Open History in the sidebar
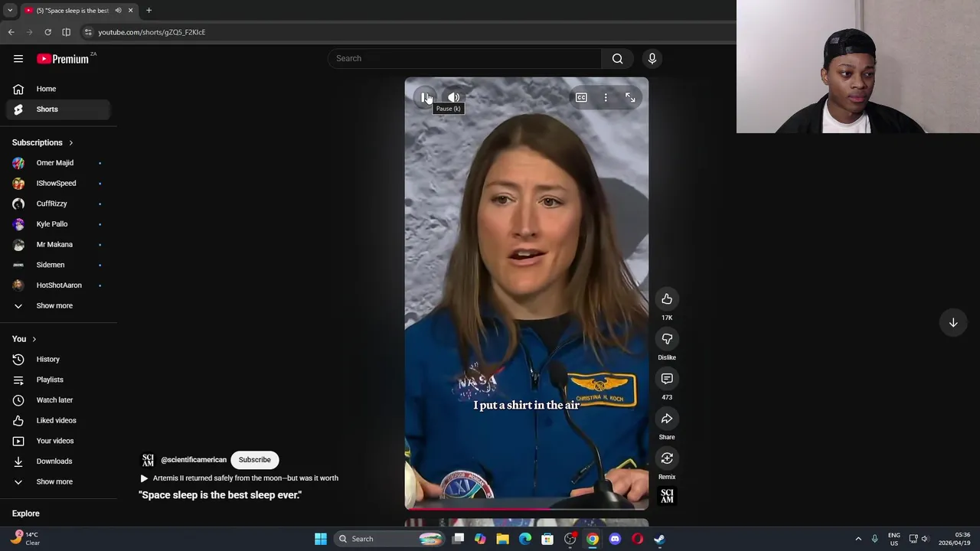The image size is (980, 551). [58, 360]
